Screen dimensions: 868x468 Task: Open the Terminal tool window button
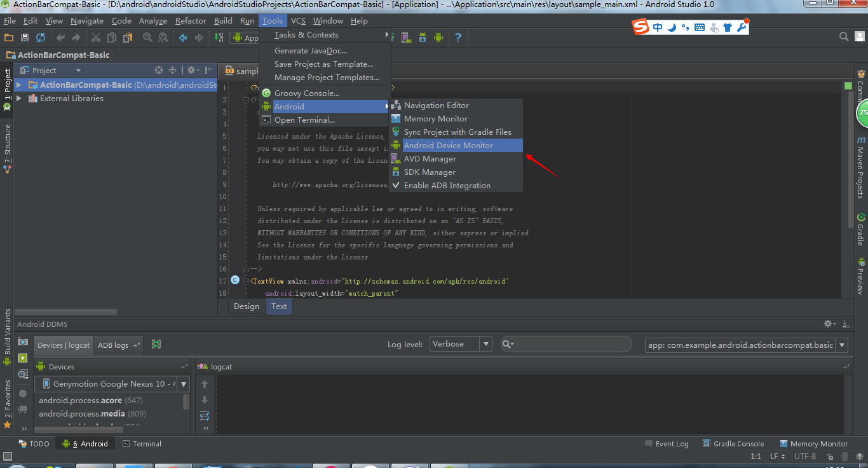142,444
